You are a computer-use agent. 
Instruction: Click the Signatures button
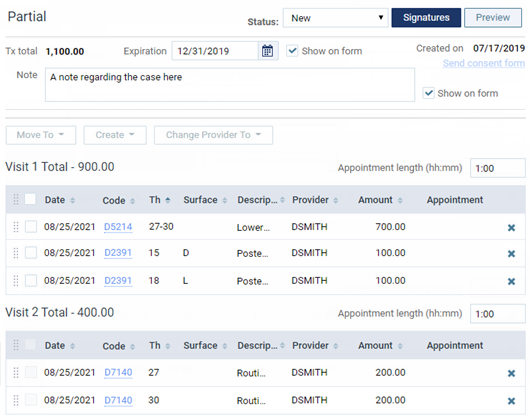tap(426, 18)
